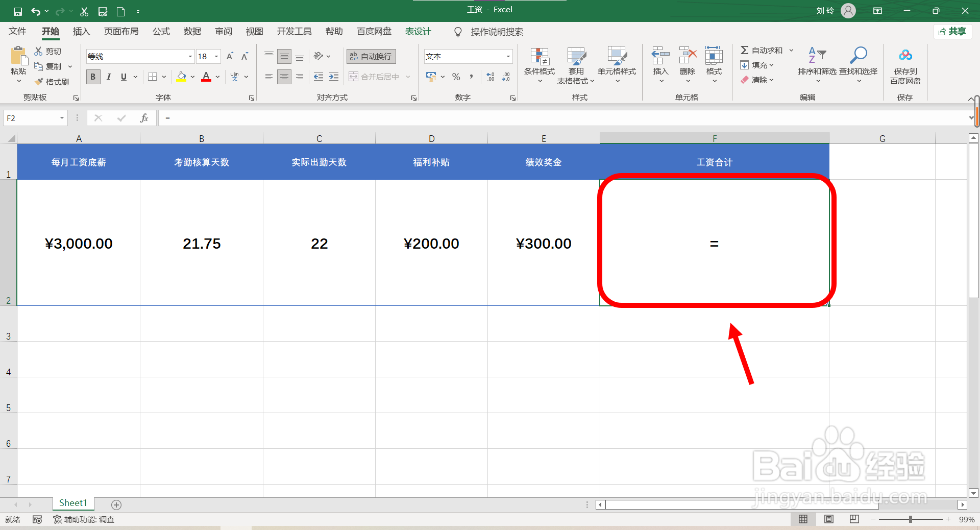
Task: Toggle Wrap Text (自动换行)
Action: (x=371, y=56)
